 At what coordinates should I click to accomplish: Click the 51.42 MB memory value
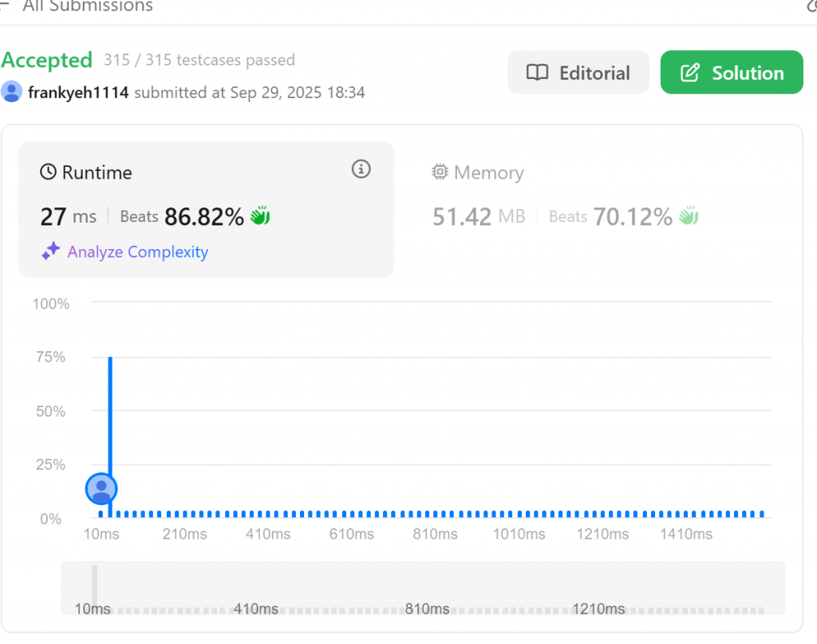(479, 217)
